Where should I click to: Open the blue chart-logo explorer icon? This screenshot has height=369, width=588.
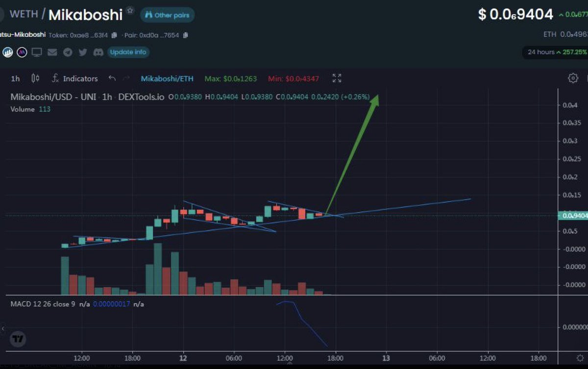pyautogui.click(x=8, y=52)
